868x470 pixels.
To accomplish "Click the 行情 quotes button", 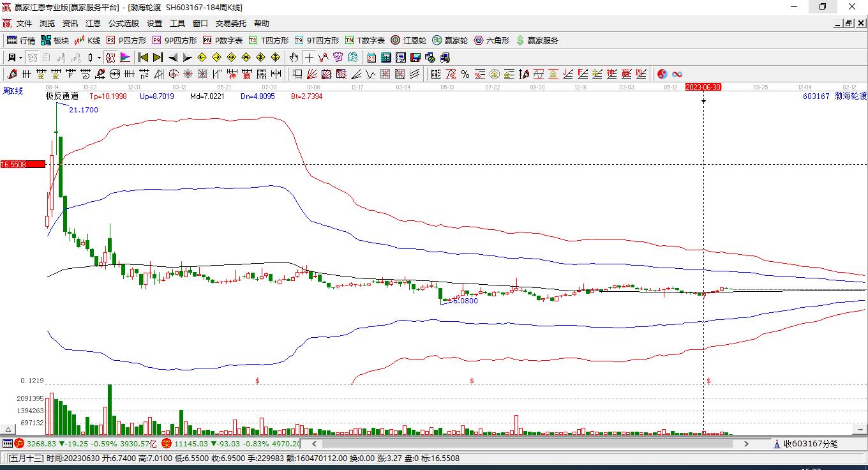I will click(21, 40).
